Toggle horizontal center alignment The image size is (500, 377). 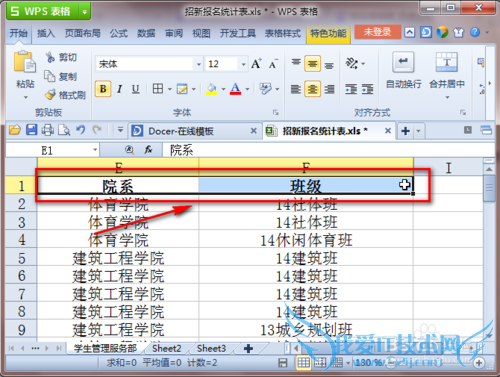pyautogui.click(x=312, y=89)
